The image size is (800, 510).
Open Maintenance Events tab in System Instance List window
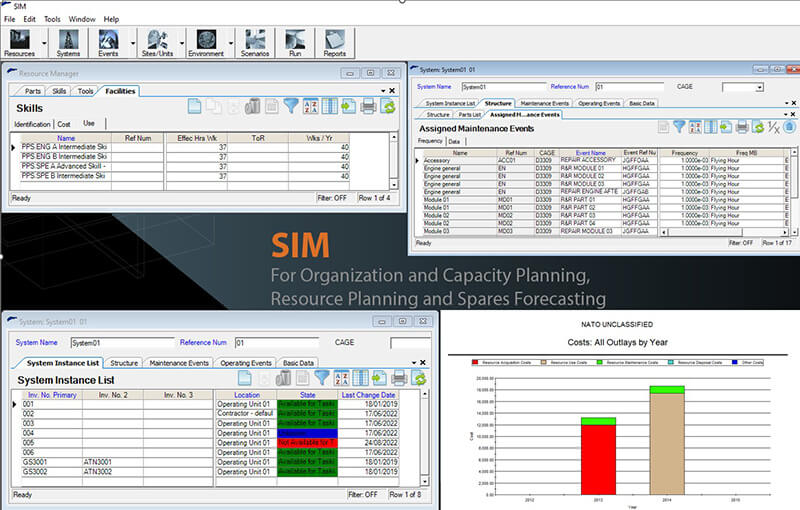coord(179,363)
